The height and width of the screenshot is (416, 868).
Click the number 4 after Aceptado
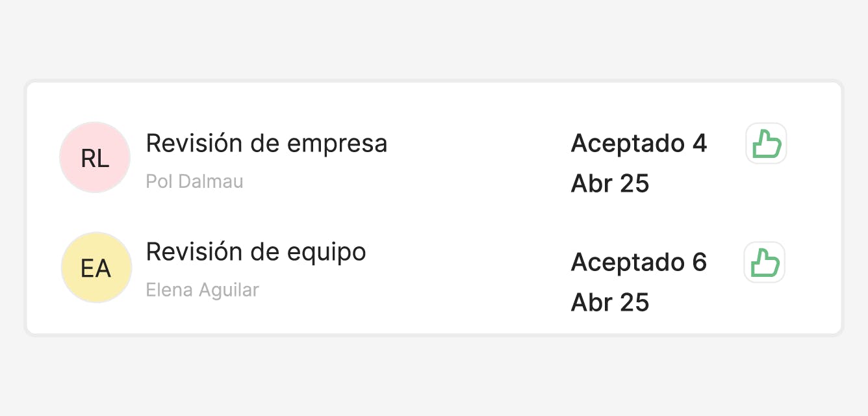tap(699, 143)
